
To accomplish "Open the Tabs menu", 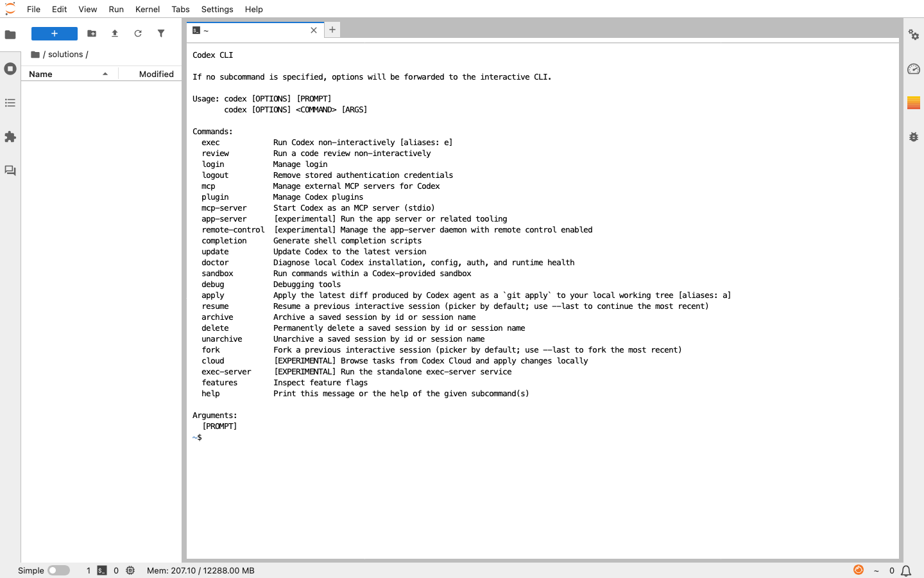I will pyautogui.click(x=181, y=9).
